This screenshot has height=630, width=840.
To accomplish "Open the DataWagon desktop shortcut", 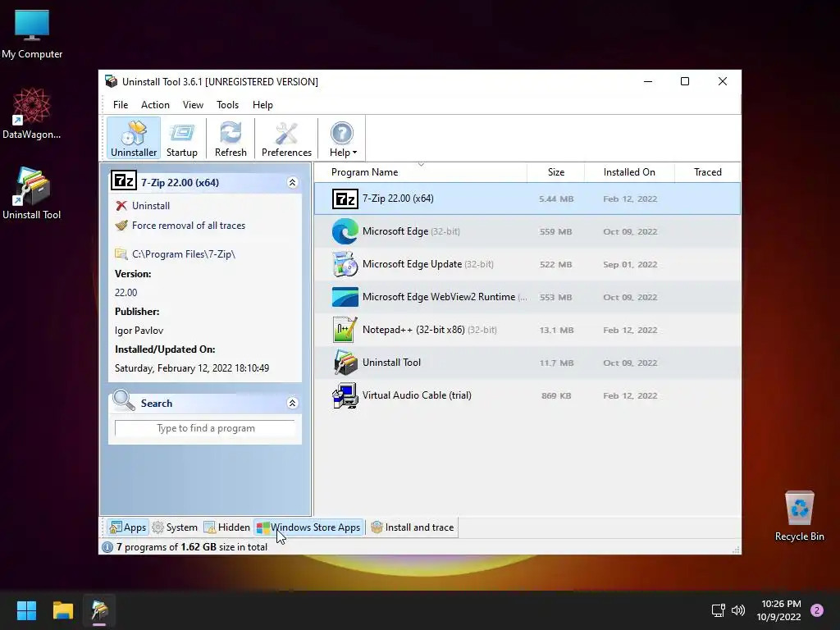I will click(x=32, y=113).
